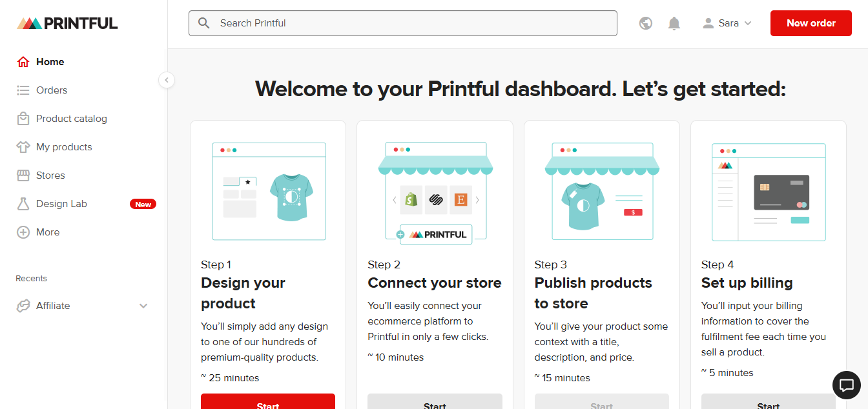
Task: Start Step 1 Design your product
Action: coord(268,401)
